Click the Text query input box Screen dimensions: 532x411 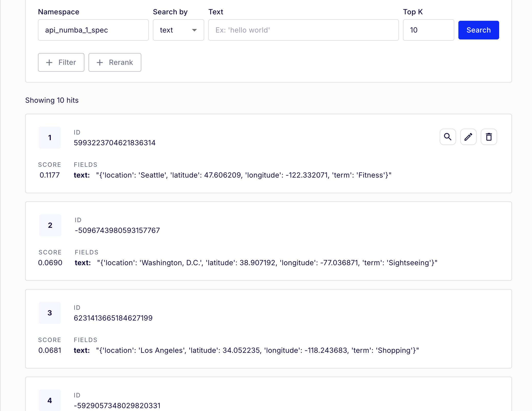click(x=303, y=30)
